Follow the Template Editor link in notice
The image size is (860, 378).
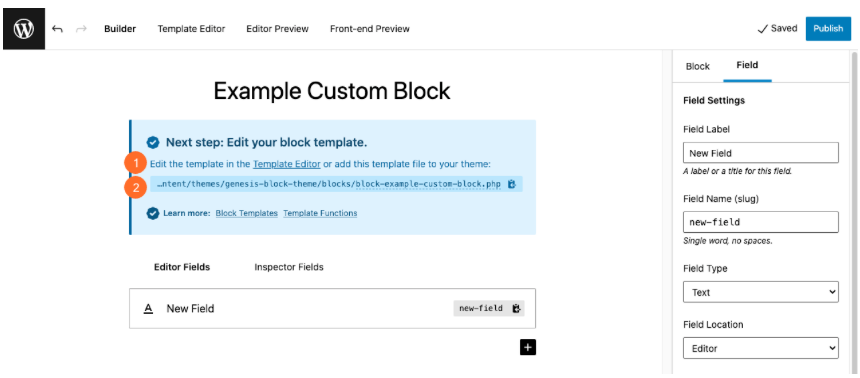click(286, 163)
